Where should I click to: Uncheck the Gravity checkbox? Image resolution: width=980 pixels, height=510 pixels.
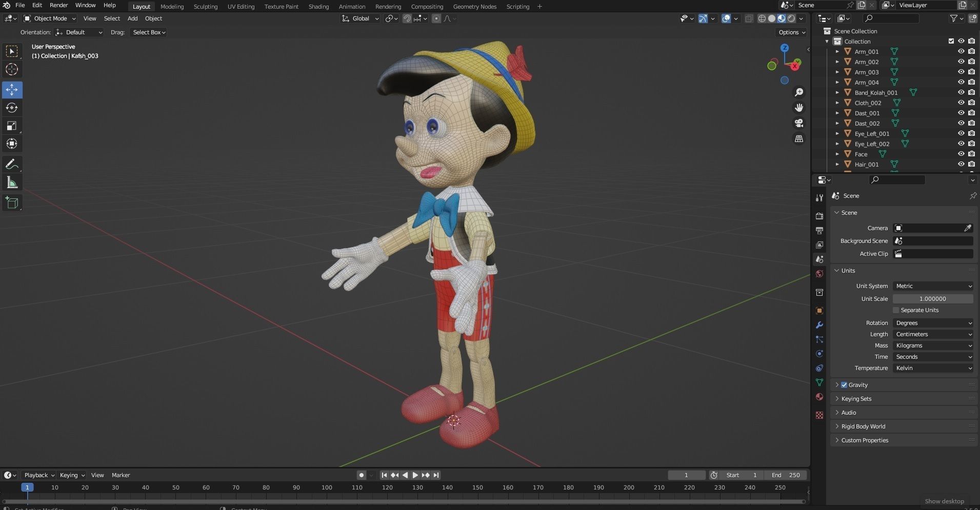[844, 385]
